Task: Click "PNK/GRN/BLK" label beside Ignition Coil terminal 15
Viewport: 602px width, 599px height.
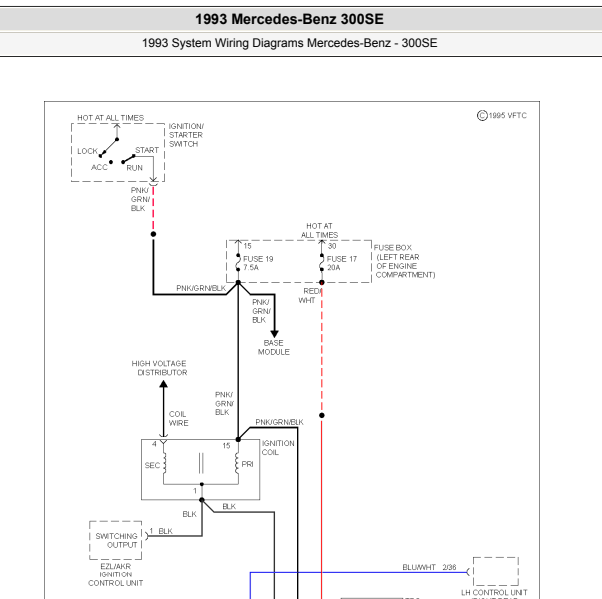Action: click(280, 422)
